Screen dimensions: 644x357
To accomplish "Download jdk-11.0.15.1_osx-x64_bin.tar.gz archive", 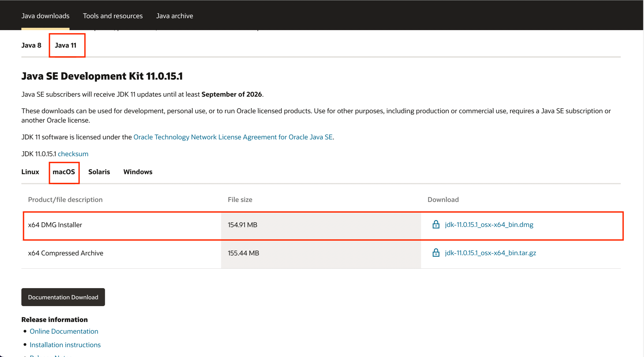I will pos(490,253).
